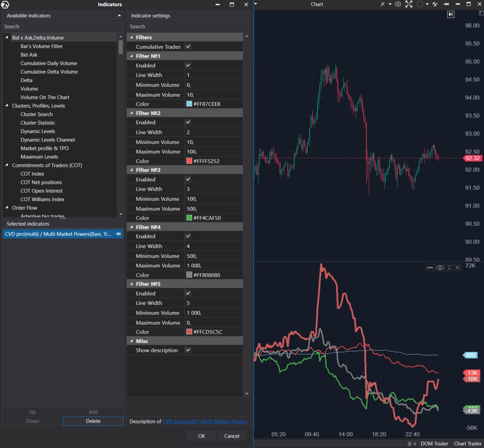Viewport: 484px width, 448px height.
Task: Take a chart screenshot with the camera icon
Action: pyautogui.click(x=398, y=4)
